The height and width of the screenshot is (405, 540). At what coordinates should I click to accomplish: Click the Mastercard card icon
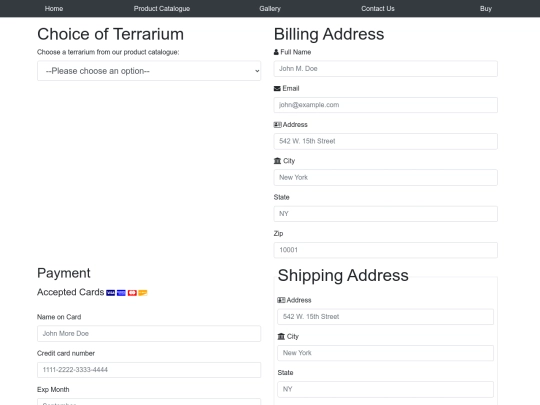point(132,293)
